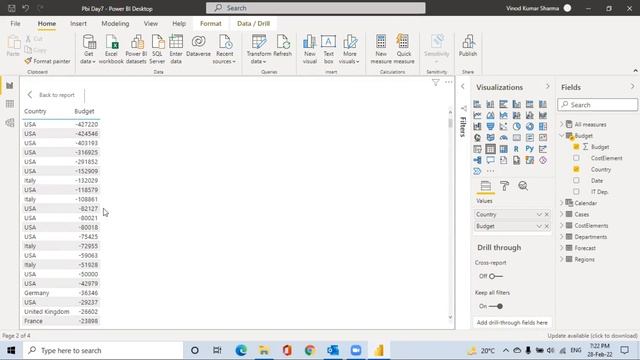Expand the Regions table
Screen dimensions: 640x360
pyautogui.click(x=562, y=259)
